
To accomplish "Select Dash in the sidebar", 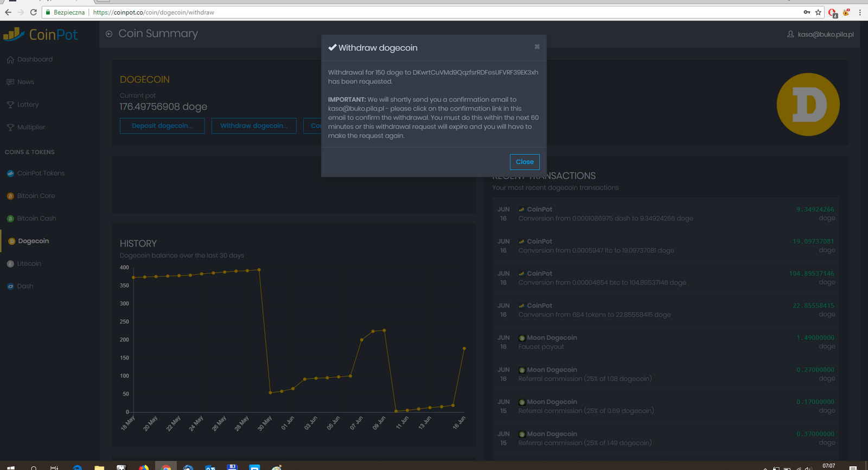I will [25, 286].
